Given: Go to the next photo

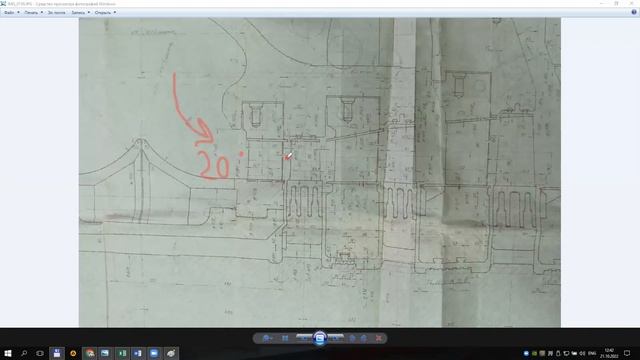Looking at the screenshot, I should pyautogui.click(x=336, y=338).
